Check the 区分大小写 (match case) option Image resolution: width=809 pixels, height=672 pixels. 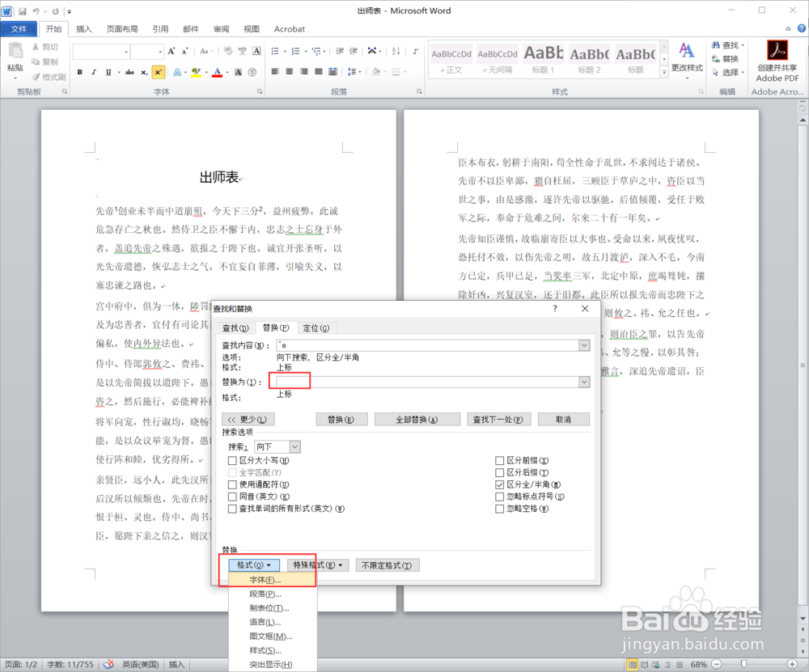tap(233, 459)
